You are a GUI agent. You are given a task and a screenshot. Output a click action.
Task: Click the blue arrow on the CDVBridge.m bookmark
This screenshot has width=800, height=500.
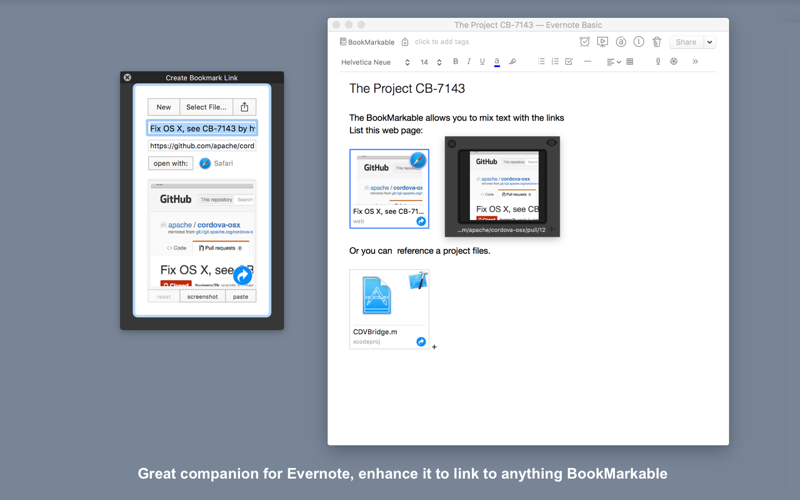pos(421,342)
